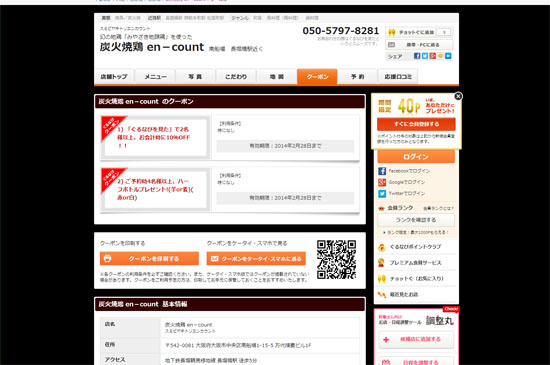
Task: Share the page on Facebook icon
Action: click(x=417, y=56)
